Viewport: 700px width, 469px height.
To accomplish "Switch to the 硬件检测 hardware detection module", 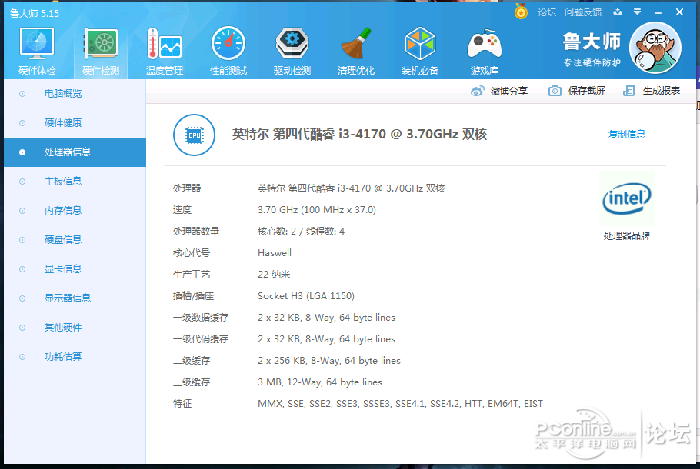I will point(101,51).
